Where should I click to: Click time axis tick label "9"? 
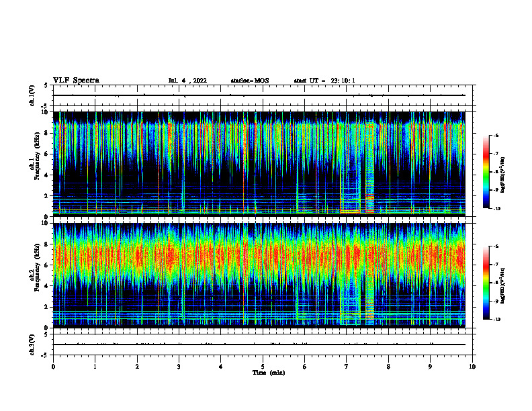click(x=430, y=367)
